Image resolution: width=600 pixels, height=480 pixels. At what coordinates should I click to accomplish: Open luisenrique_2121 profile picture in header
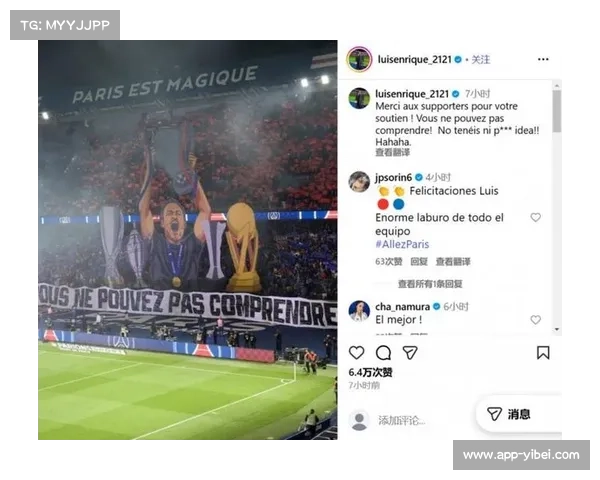point(359,59)
